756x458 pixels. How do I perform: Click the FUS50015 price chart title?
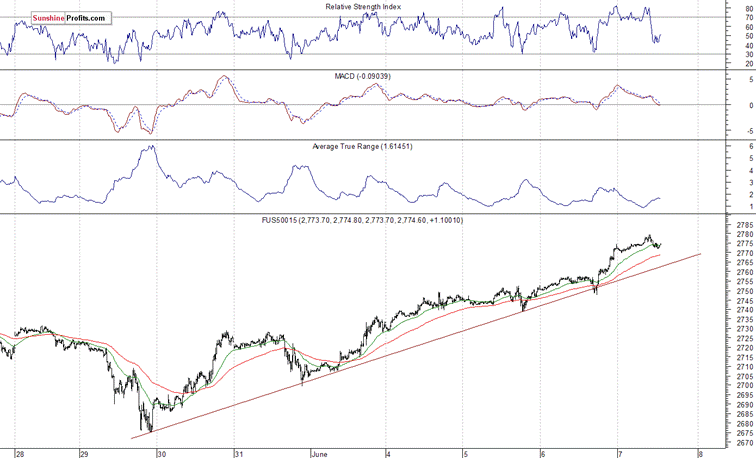pyautogui.click(x=364, y=220)
